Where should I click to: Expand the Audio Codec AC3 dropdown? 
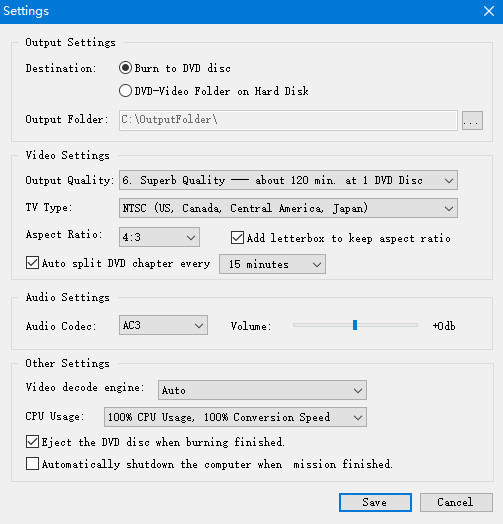coord(163,325)
